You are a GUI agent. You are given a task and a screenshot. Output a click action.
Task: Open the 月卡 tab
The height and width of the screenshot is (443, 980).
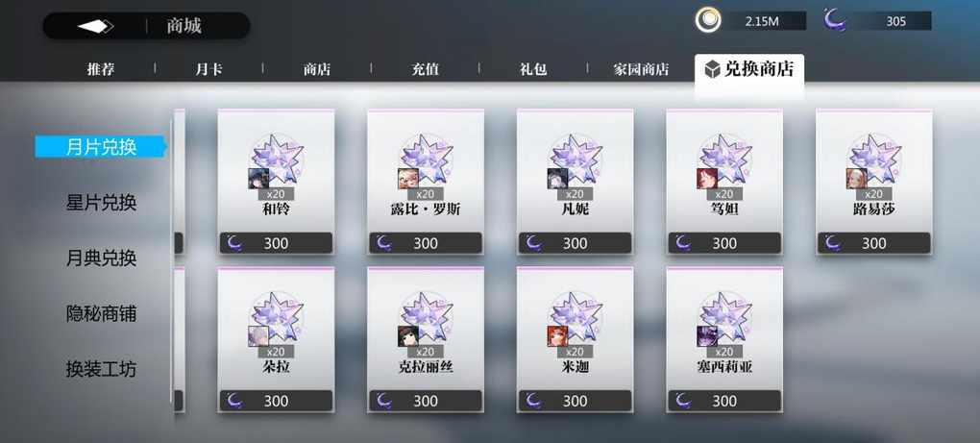(x=208, y=69)
